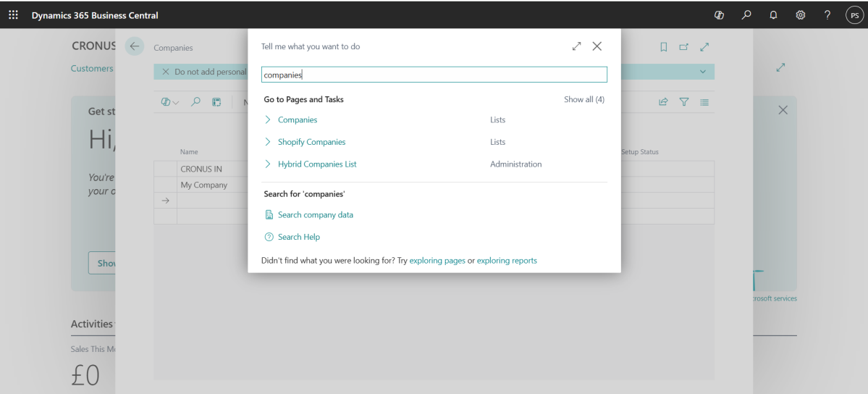This screenshot has height=394, width=868.
Task: Expand the Tell Me dialog to full size
Action: (577, 46)
